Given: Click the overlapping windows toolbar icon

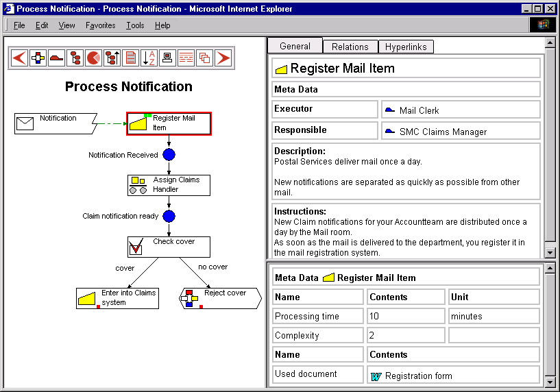Looking at the screenshot, I should (204, 58).
